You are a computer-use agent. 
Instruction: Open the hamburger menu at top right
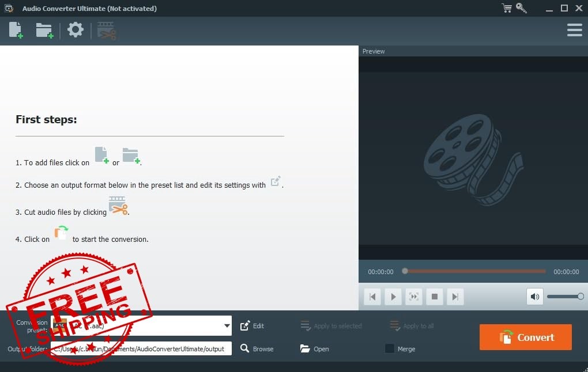[x=575, y=30]
